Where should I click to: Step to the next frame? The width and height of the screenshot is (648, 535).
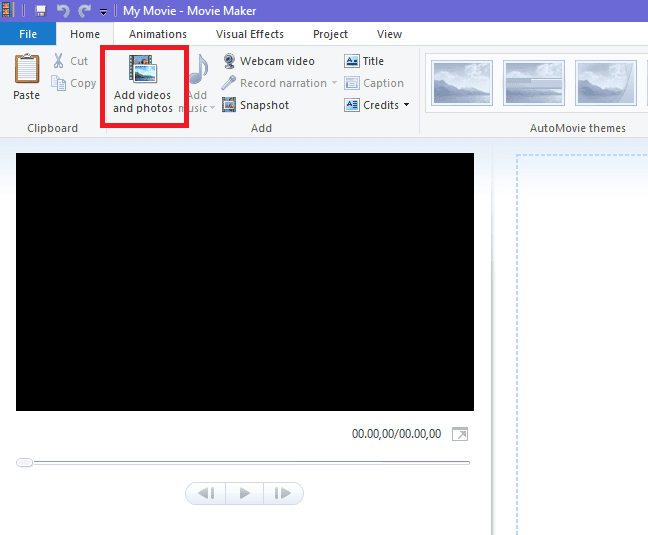click(x=283, y=493)
